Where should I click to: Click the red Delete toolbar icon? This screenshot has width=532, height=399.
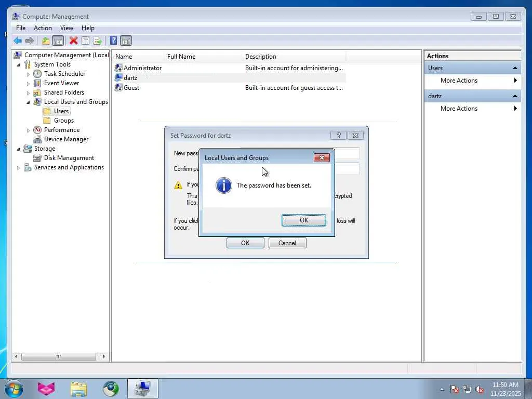73,41
